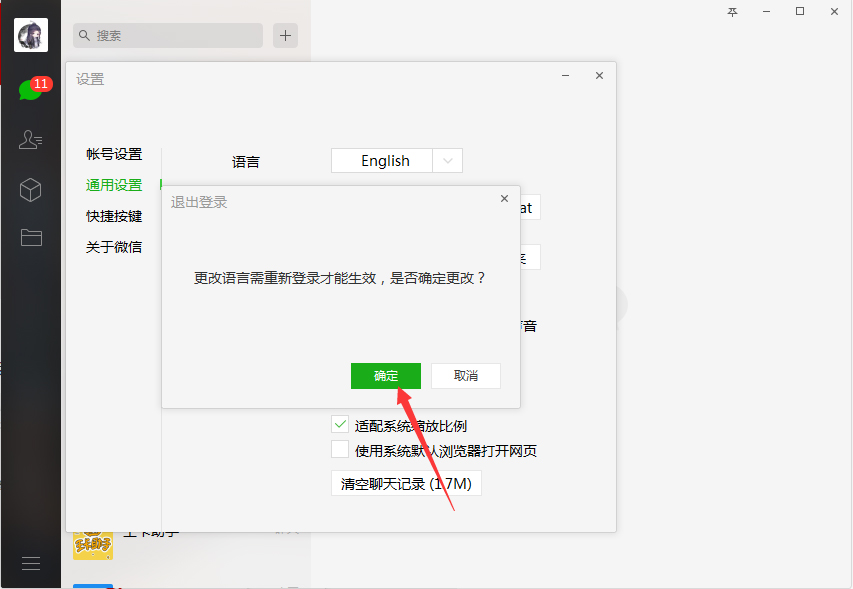Click the profile avatar in the sidebar
Image resolution: width=853 pixels, height=589 pixels.
30,35
